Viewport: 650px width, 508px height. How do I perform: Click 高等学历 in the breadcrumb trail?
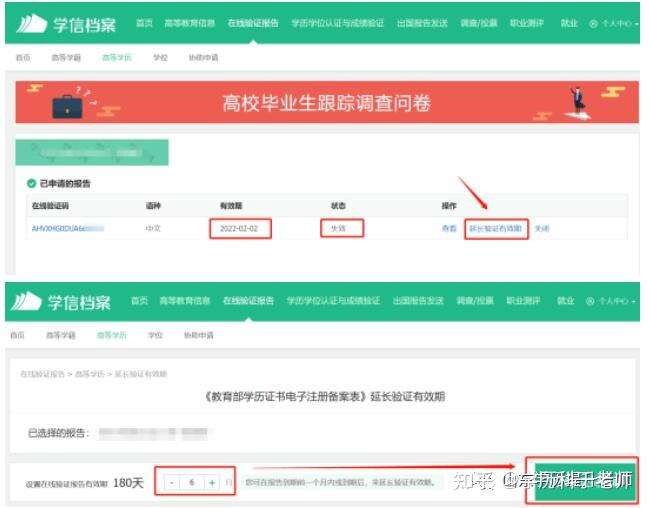(x=90, y=374)
